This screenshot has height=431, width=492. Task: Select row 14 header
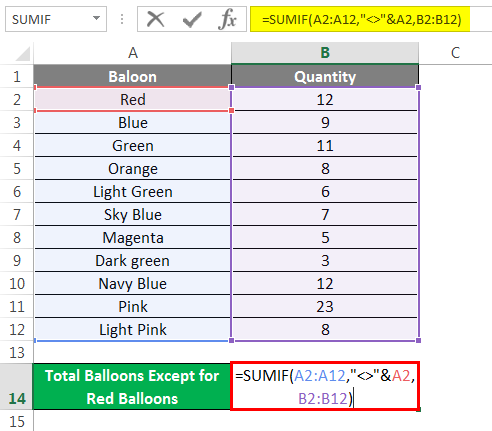[x=17, y=387]
